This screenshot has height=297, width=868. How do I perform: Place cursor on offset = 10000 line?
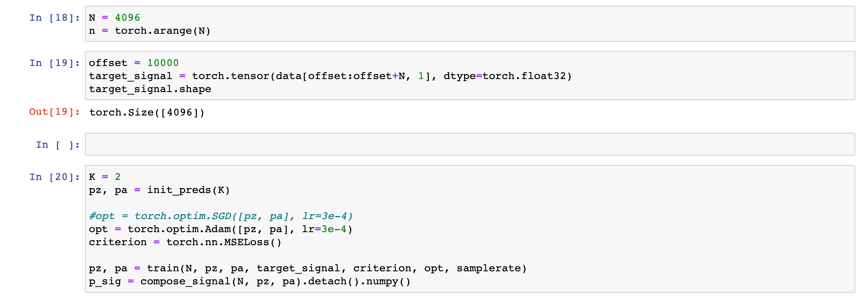click(x=134, y=63)
